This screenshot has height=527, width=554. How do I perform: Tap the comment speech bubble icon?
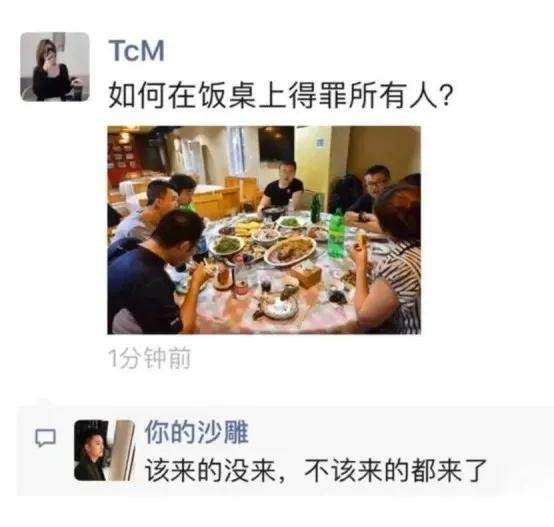pyautogui.click(x=45, y=438)
